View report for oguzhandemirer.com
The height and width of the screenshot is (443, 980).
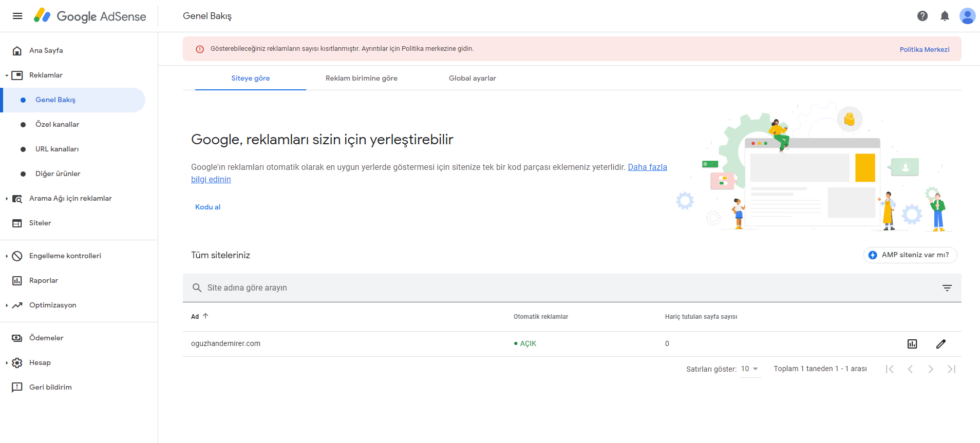(x=912, y=344)
